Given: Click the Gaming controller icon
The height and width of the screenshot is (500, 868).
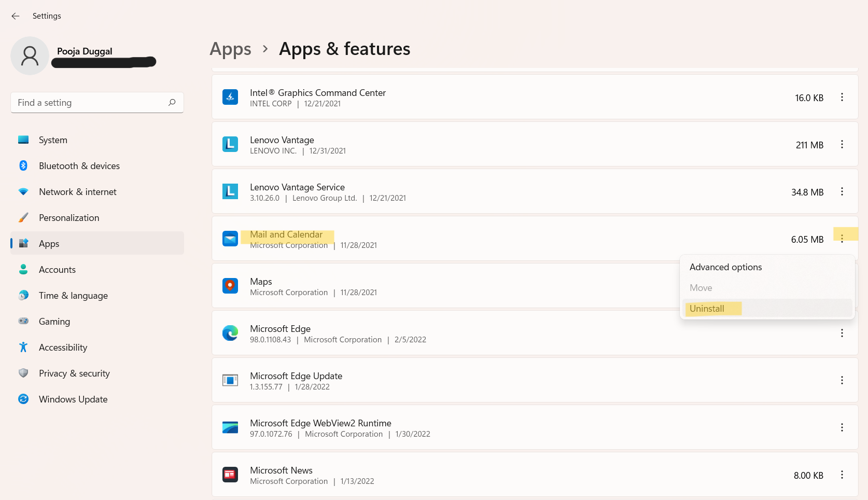Looking at the screenshot, I should pyautogui.click(x=23, y=321).
